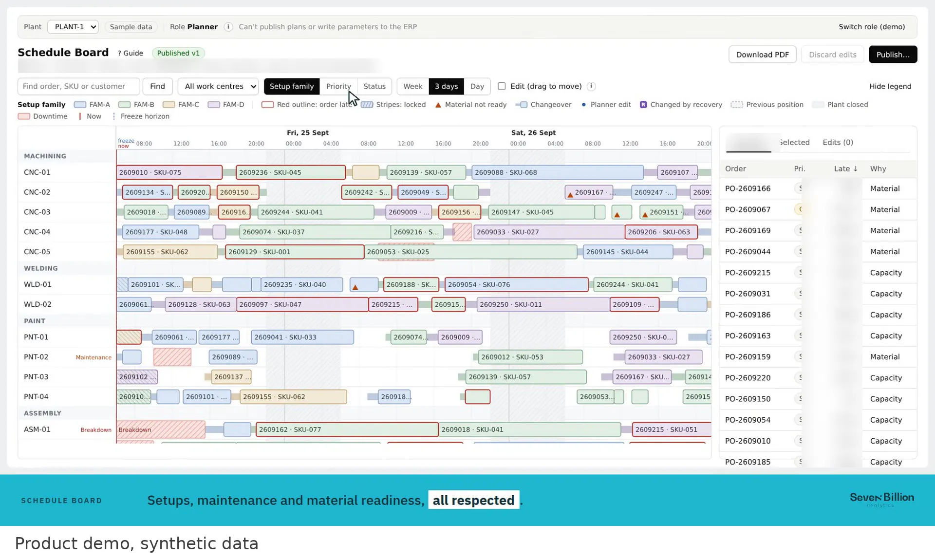The image size is (935, 560).
Task: Click the FAM-C legend color swatch
Action: point(168,105)
